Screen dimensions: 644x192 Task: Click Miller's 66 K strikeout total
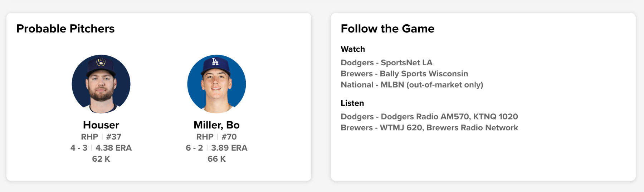(216, 159)
